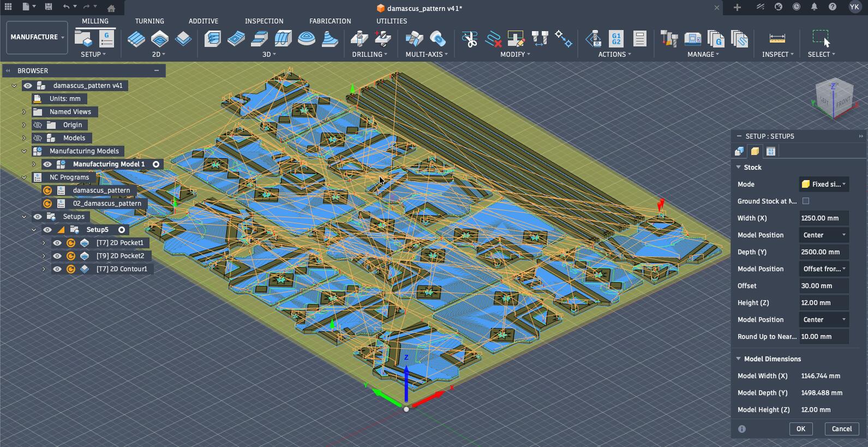
Task: Switch to the FABRICATION tab
Action: click(x=330, y=21)
